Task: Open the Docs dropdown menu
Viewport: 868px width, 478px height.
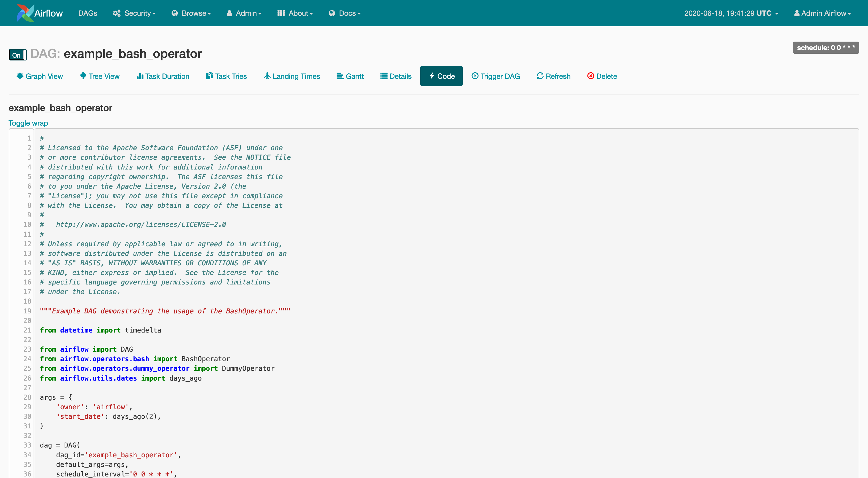Action: (x=348, y=13)
